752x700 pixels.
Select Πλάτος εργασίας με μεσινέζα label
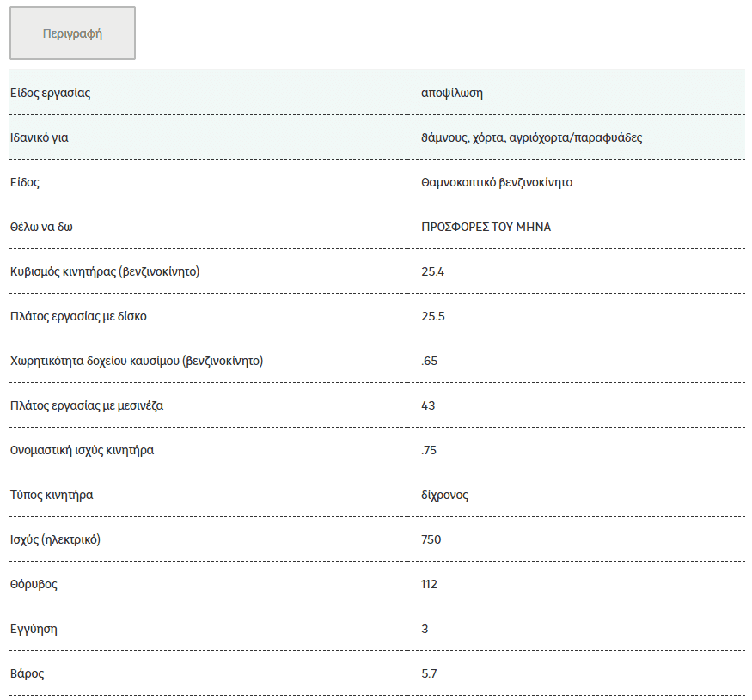tap(87, 405)
